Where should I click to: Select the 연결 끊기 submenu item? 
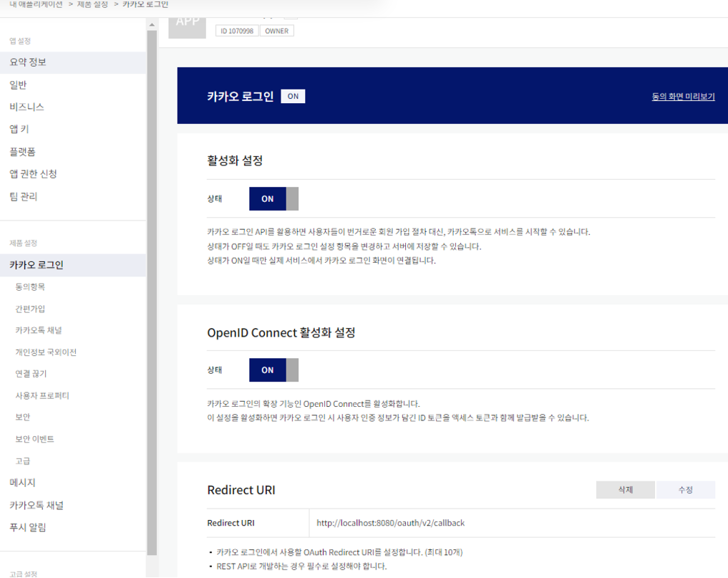(31, 374)
